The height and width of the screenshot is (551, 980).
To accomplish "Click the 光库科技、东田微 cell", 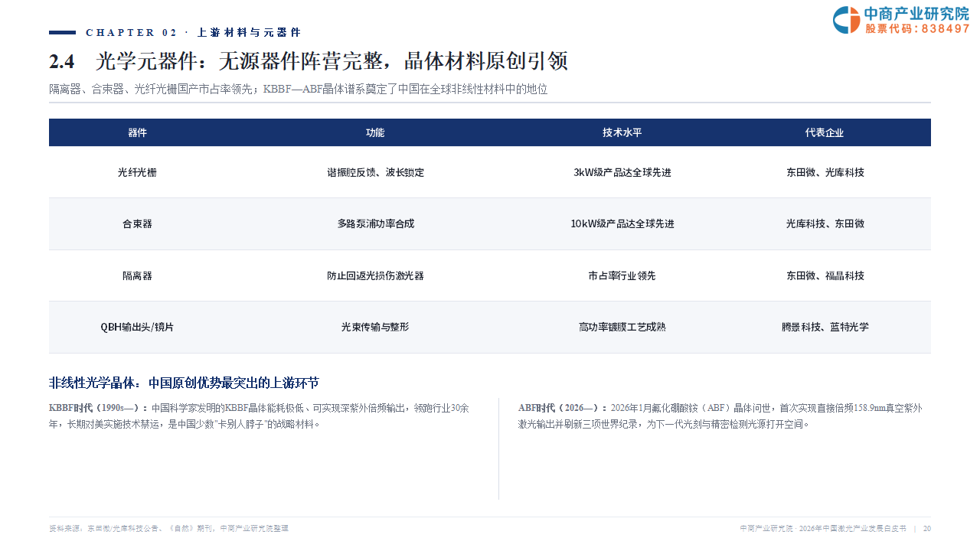I will (x=825, y=224).
